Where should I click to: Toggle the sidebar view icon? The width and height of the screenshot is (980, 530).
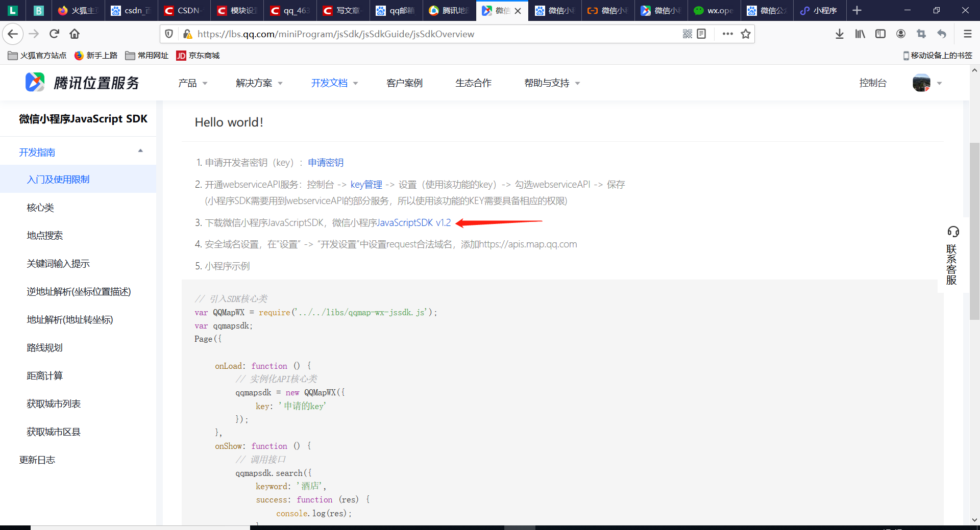point(880,34)
